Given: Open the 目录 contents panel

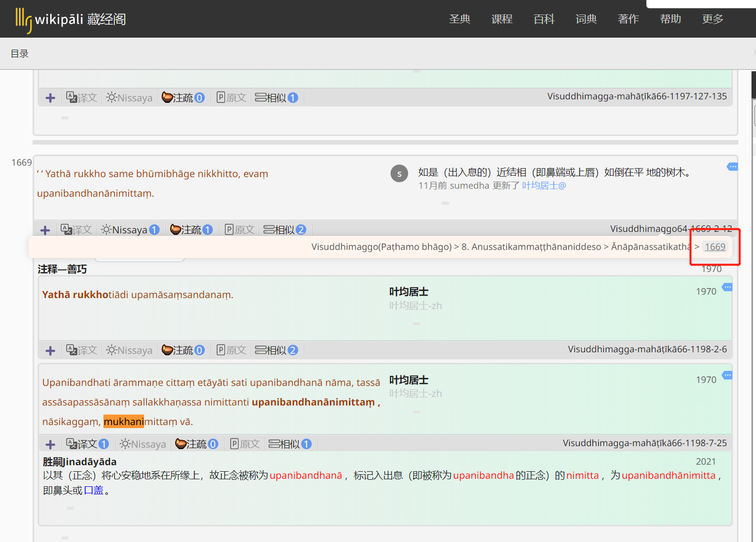Looking at the screenshot, I should click(x=19, y=53).
